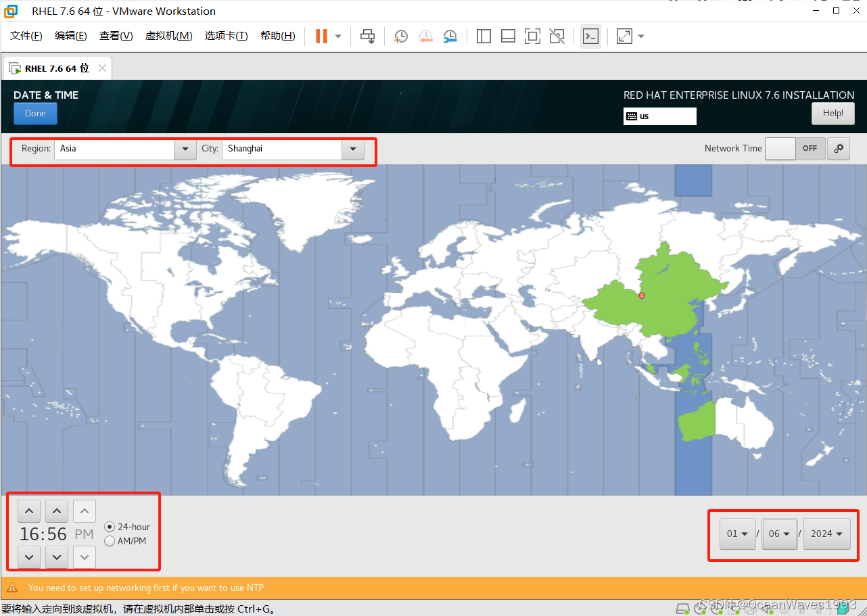Open the 虚拟机(M) menu
The width and height of the screenshot is (867, 616).
[169, 37]
